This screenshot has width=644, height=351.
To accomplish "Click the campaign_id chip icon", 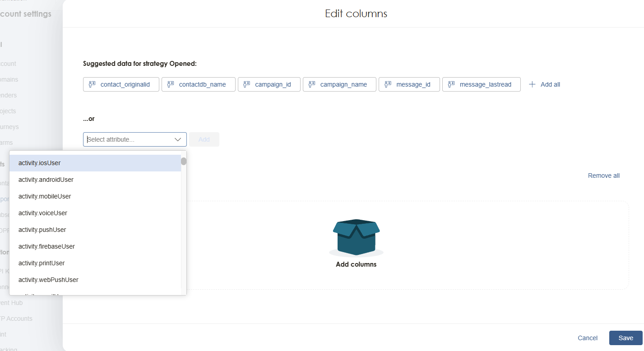I will tap(247, 84).
